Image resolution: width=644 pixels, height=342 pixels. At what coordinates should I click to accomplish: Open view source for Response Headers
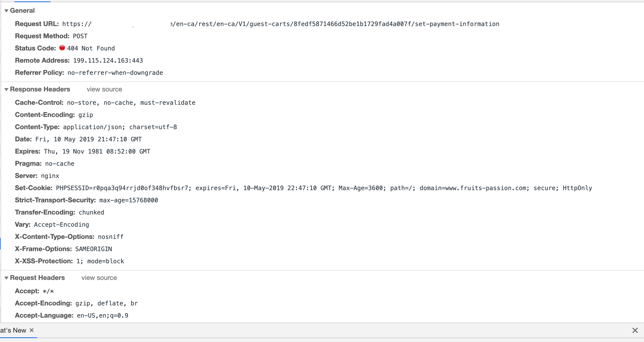pos(104,89)
